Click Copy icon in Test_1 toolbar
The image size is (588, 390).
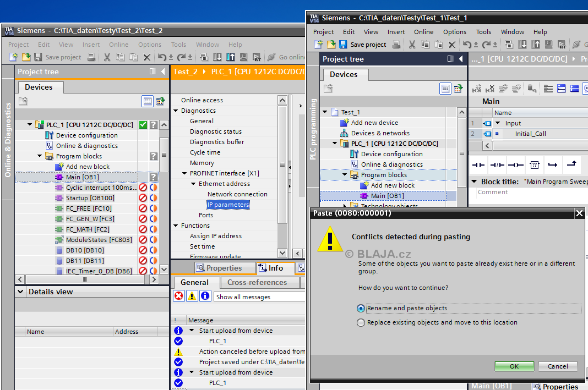pyautogui.click(x=425, y=45)
